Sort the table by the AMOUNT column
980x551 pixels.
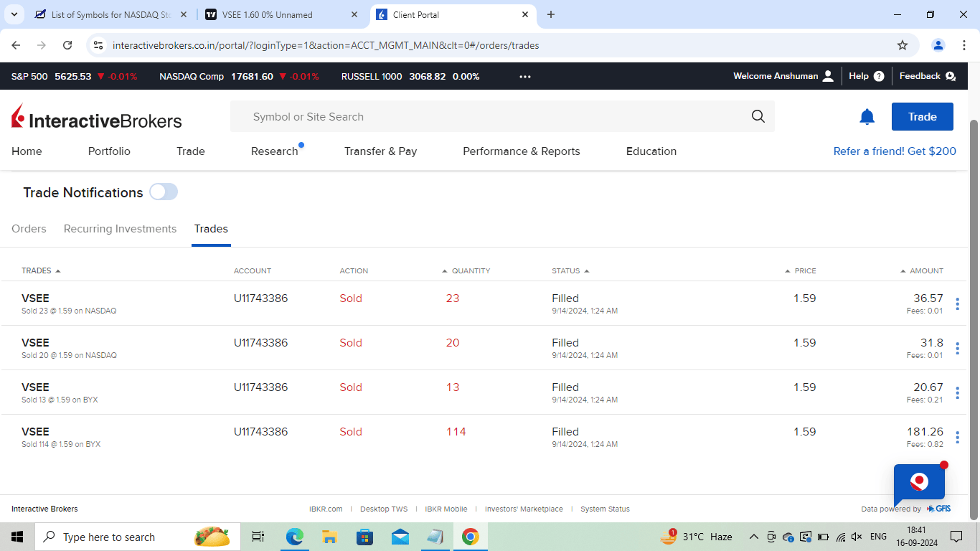tap(922, 271)
